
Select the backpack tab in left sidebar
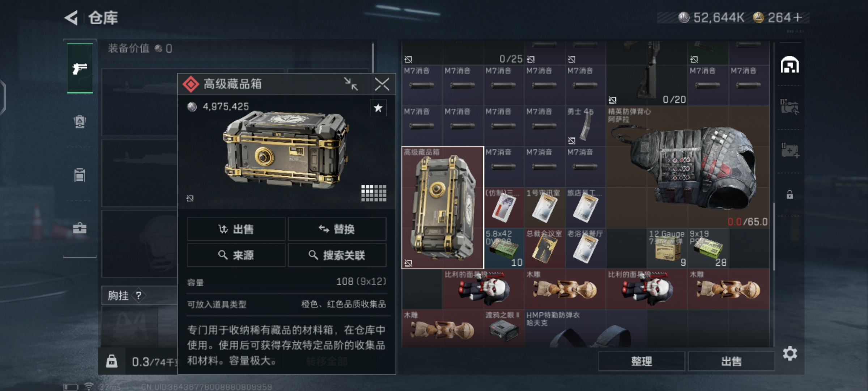click(x=80, y=122)
